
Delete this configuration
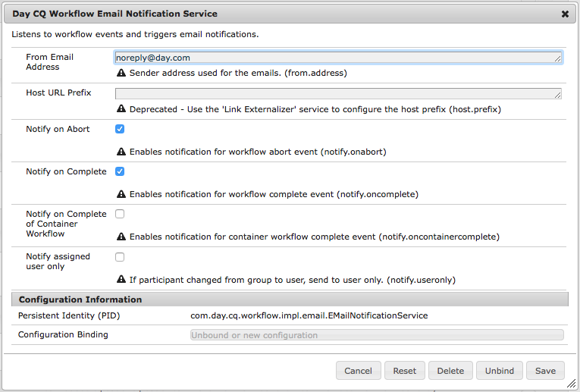pos(450,371)
